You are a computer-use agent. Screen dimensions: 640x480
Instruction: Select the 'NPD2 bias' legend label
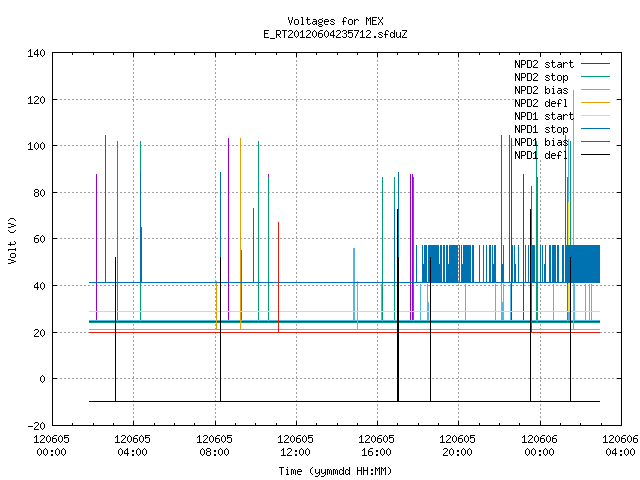[541, 90]
